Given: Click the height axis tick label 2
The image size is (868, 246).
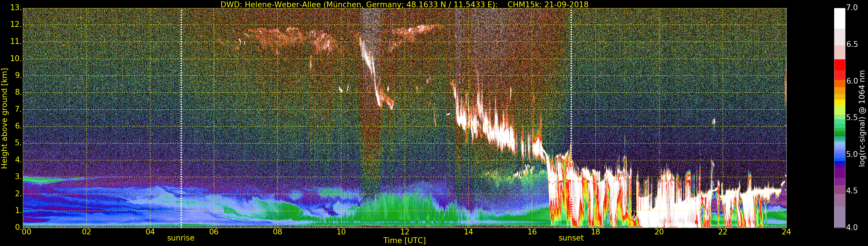Looking at the screenshot, I should pos(18,193).
